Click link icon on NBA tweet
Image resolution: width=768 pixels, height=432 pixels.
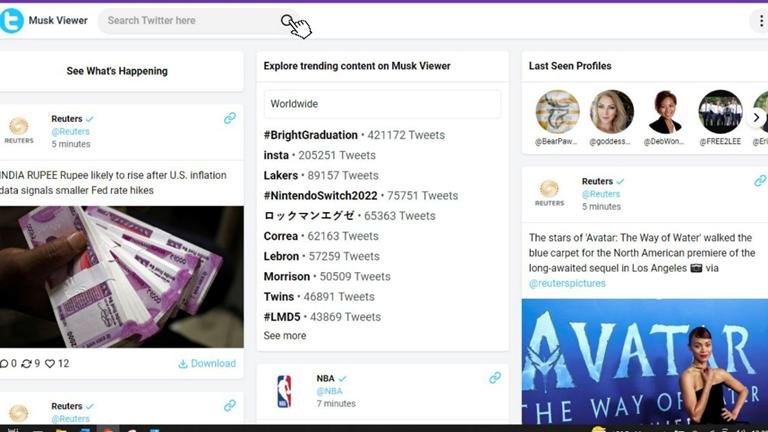(x=494, y=378)
